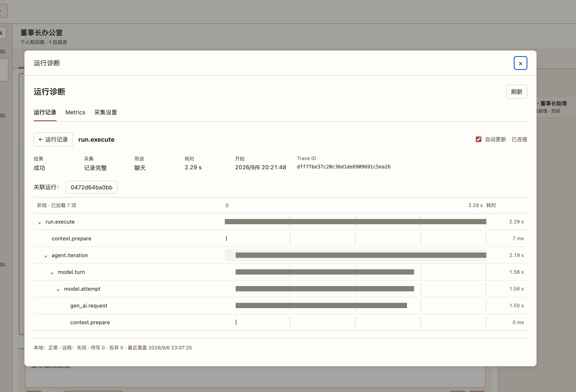Select the 7 ms context.prepare row
The height and width of the screenshot is (392, 576).
[x=280, y=238]
